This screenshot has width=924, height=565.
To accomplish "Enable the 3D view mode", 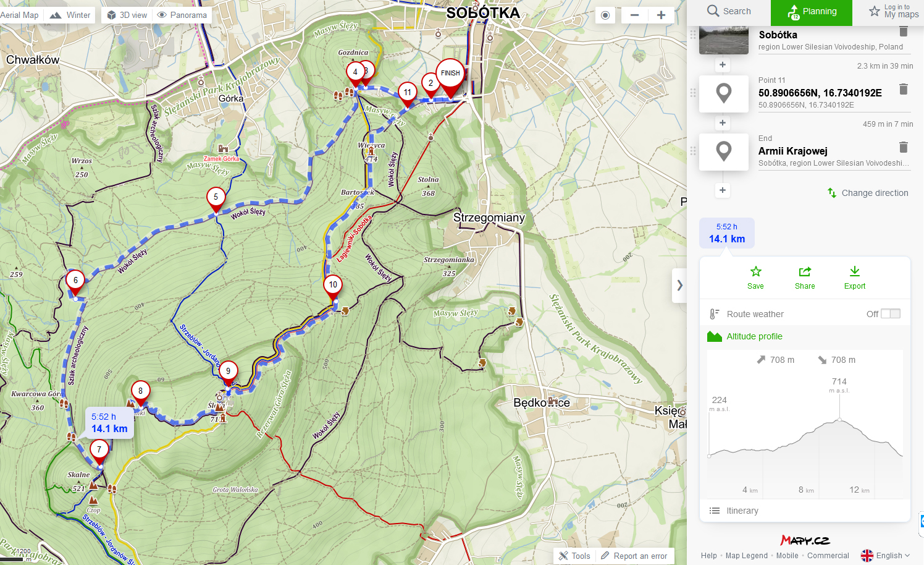I will 127,15.
